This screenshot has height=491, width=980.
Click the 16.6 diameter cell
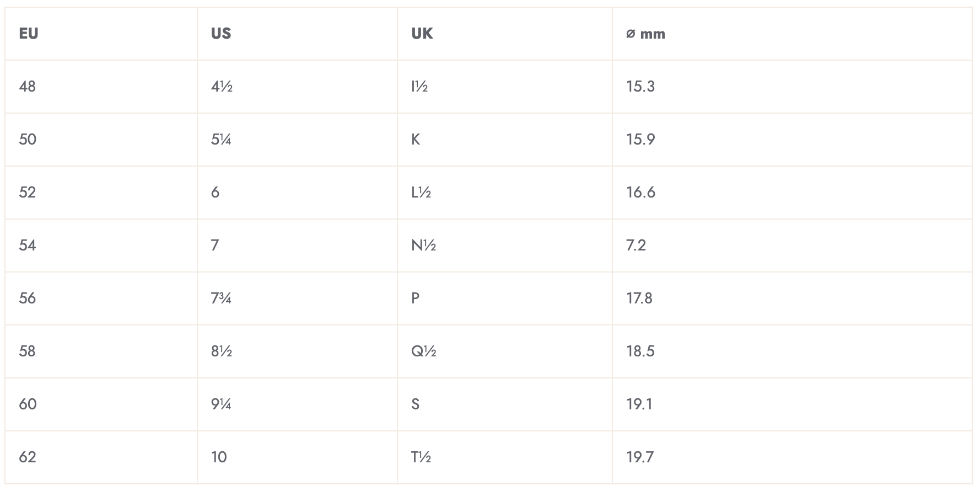640,193
